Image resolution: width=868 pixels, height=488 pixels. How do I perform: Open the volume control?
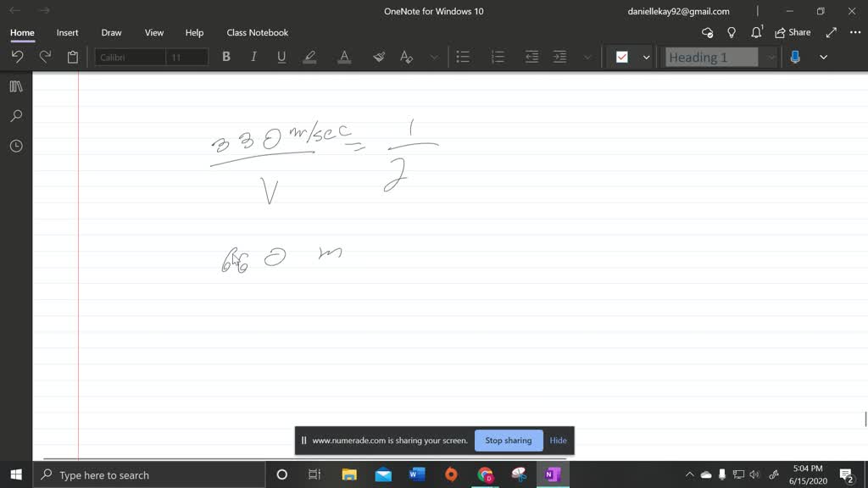click(x=754, y=474)
